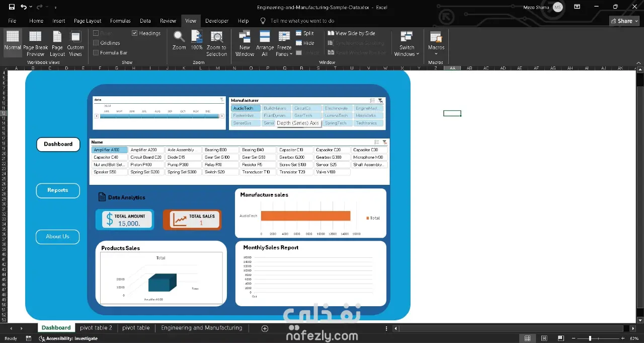Switch to Page Break Preview
The height and width of the screenshot is (343, 644).
point(35,43)
